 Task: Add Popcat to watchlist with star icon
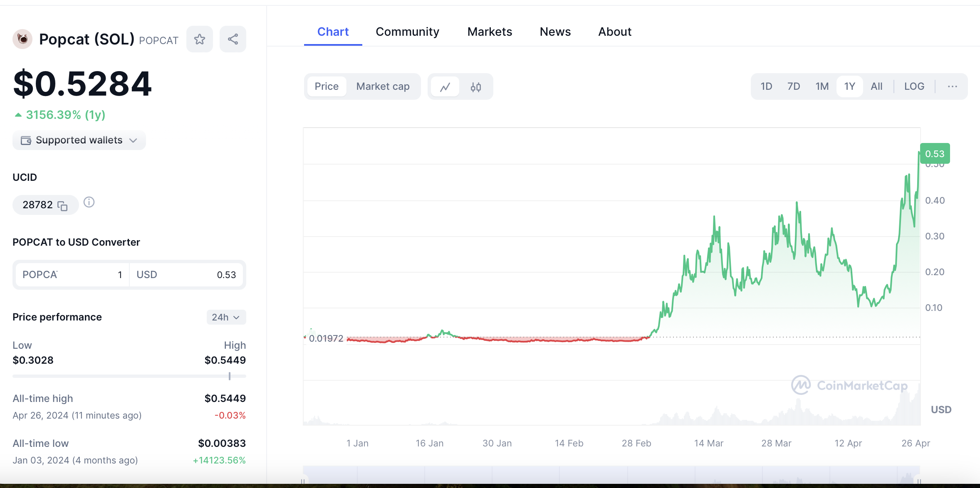(x=200, y=39)
